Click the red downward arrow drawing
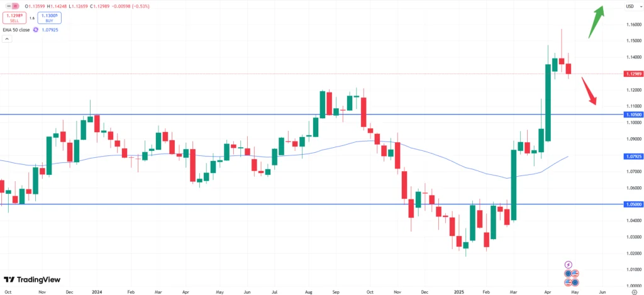This screenshot has height=295, width=644. click(x=588, y=90)
